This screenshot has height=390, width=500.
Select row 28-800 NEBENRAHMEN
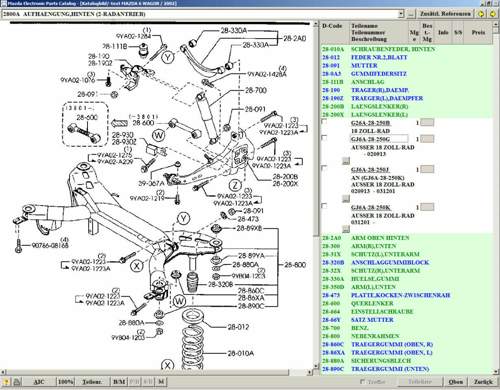pos(406,336)
